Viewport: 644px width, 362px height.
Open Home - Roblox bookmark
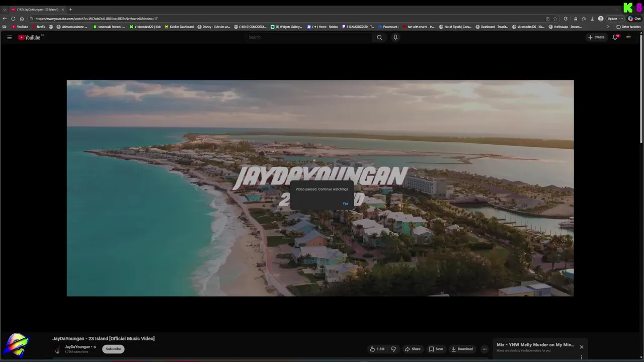pos(323,27)
